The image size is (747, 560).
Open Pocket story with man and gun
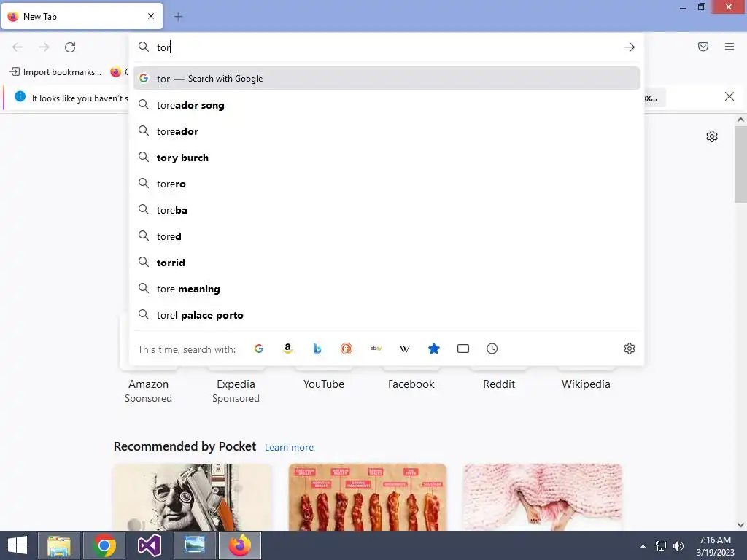click(x=193, y=497)
